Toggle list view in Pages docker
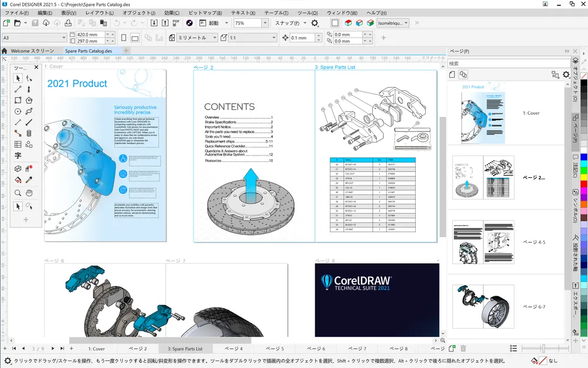This screenshot has width=588, height=368. [x=513, y=349]
